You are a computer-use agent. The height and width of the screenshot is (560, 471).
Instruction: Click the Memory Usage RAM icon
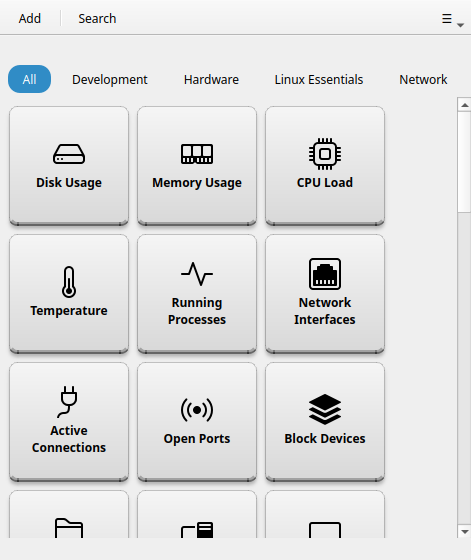197,154
